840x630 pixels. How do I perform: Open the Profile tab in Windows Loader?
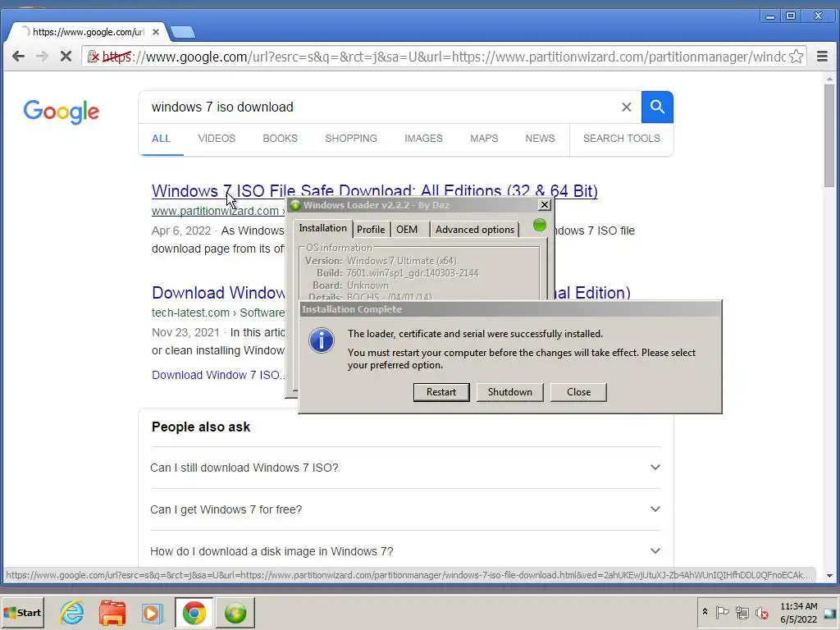(371, 230)
